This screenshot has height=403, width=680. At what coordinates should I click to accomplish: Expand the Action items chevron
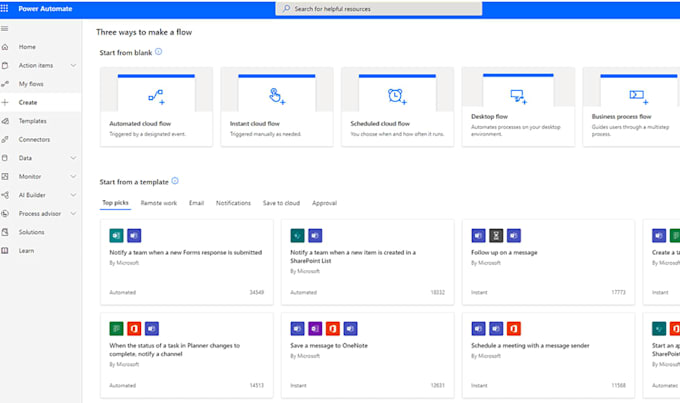[73, 66]
